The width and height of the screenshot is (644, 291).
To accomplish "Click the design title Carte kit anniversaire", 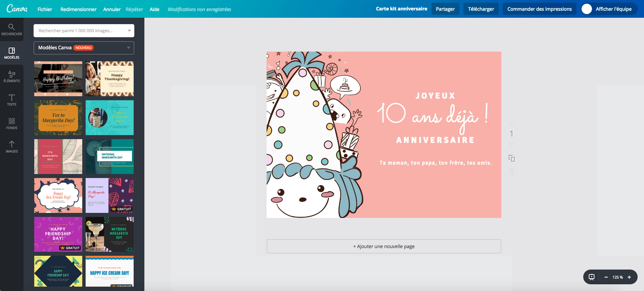I will pyautogui.click(x=402, y=9).
